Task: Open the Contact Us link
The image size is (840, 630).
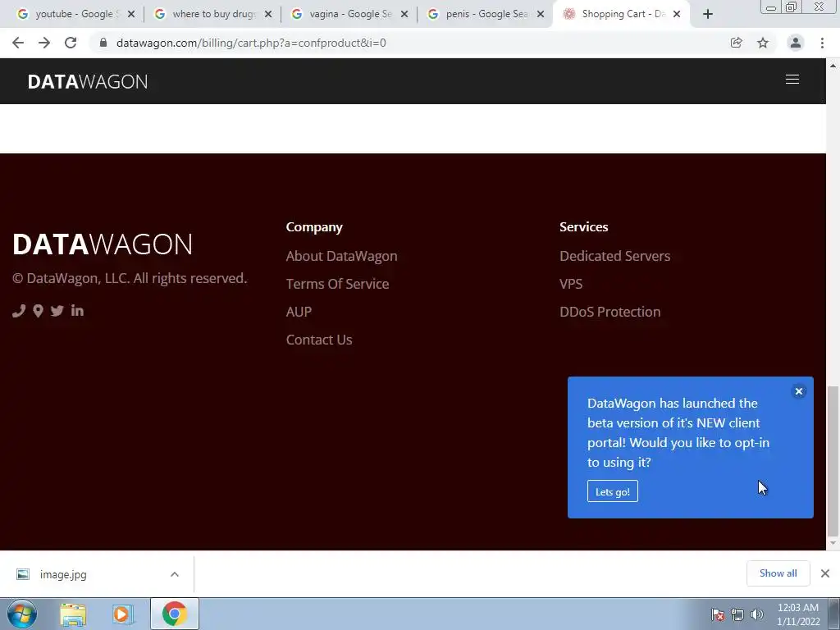Action: click(x=319, y=340)
